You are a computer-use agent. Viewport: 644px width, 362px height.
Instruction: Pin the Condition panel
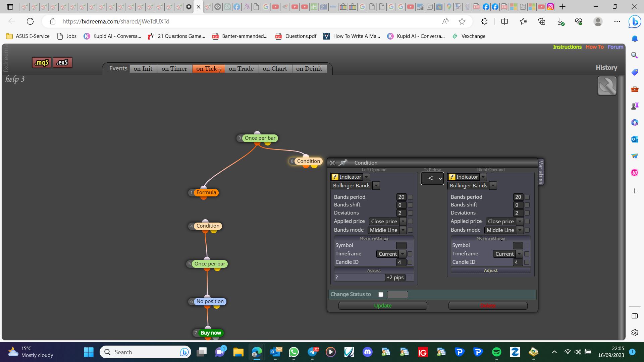[x=343, y=163]
